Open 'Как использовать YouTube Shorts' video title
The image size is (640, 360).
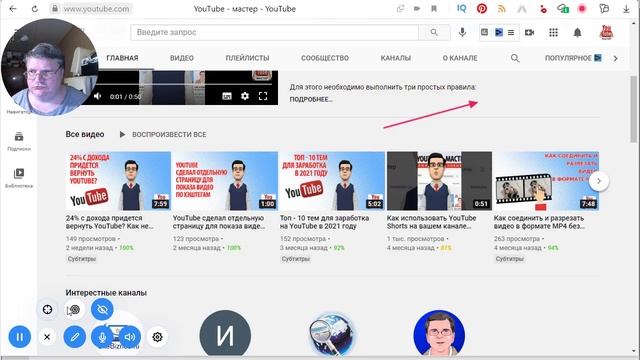431,222
